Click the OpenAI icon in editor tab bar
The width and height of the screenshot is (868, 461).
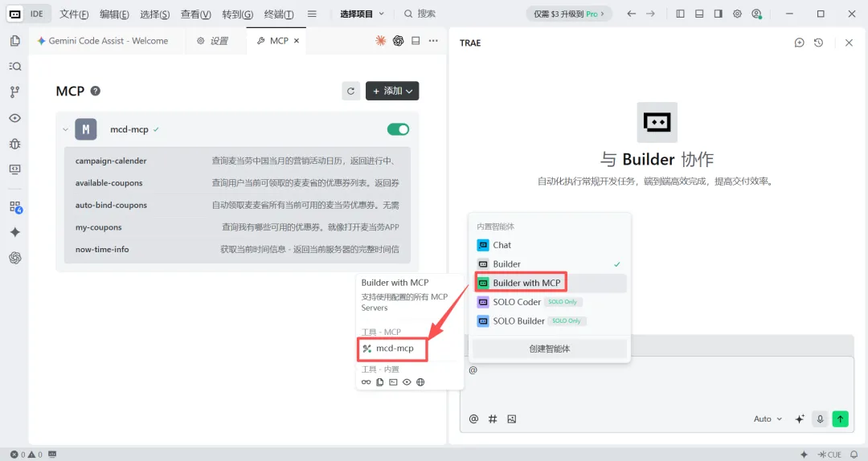click(398, 40)
